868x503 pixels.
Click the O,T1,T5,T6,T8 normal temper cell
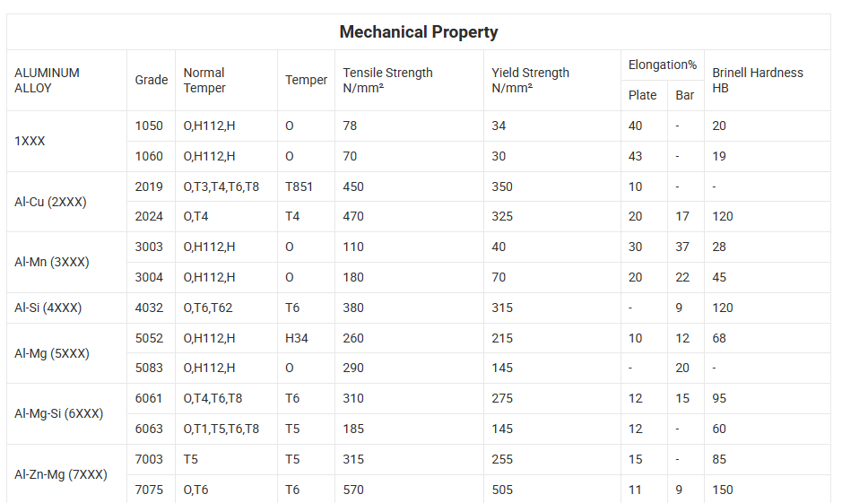(221, 429)
